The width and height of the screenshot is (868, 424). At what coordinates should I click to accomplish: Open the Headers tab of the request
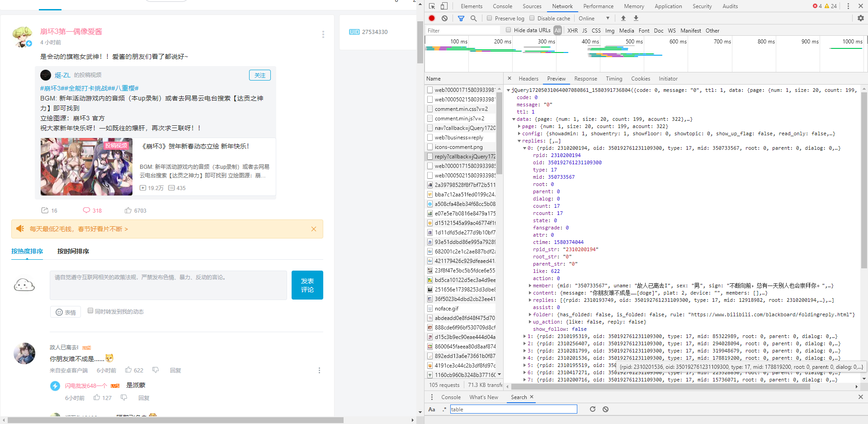click(x=528, y=78)
